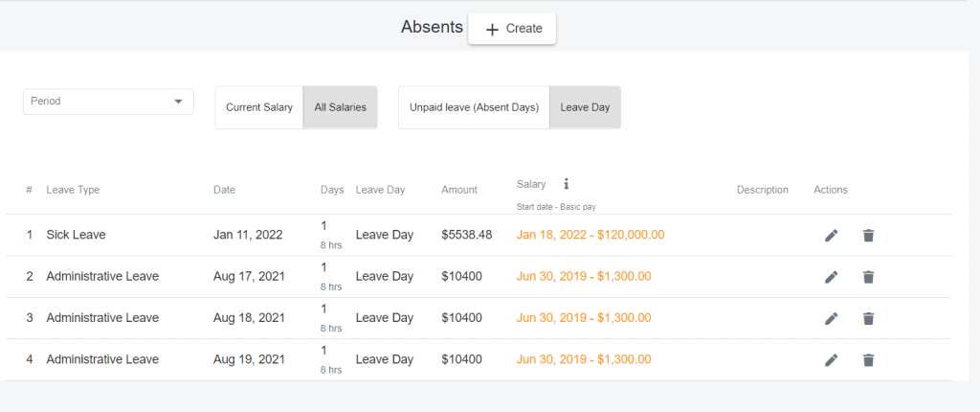The width and height of the screenshot is (980, 412).
Task: Follow the salary link in row 2
Action: click(x=584, y=276)
